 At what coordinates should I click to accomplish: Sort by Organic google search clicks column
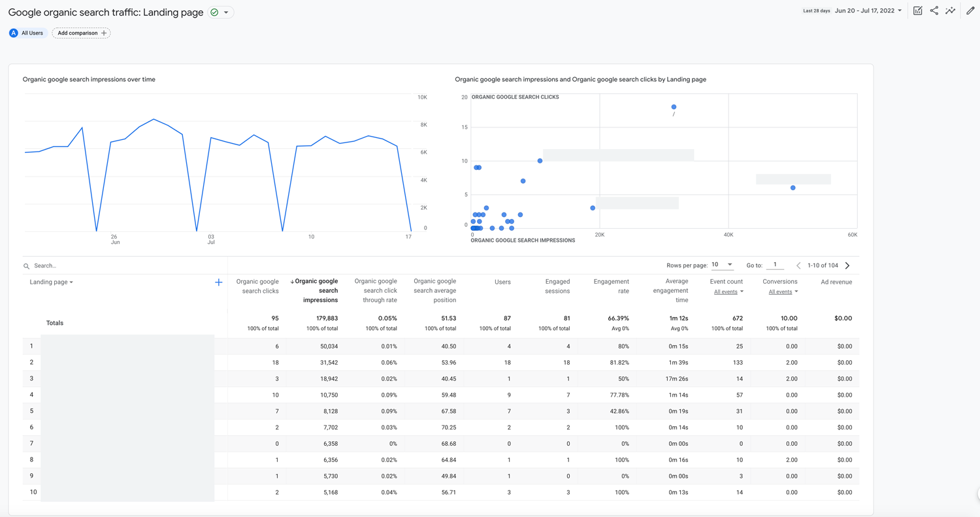coord(257,286)
